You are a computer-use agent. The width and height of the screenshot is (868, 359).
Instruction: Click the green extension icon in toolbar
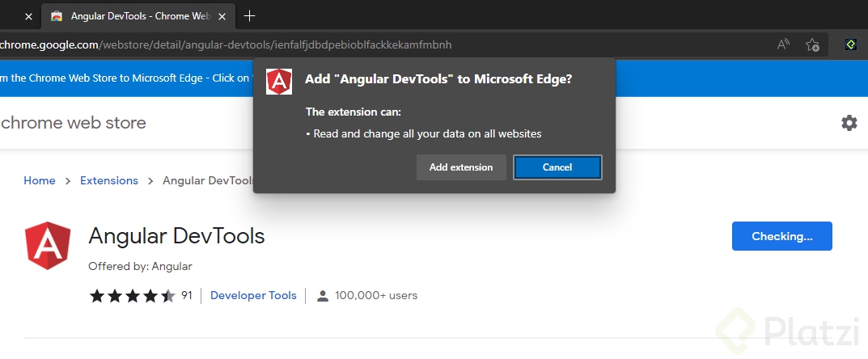pyautogui.click(x=850, y=45)
